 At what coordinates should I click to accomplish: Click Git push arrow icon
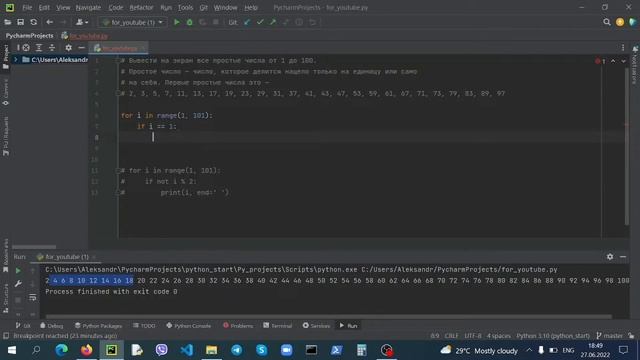coord(273,22)
